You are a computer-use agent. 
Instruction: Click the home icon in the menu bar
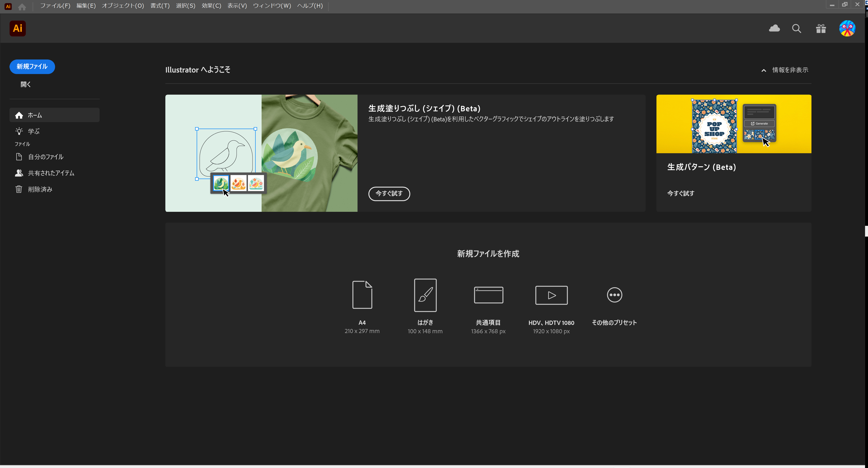click(x=22, y=6)
